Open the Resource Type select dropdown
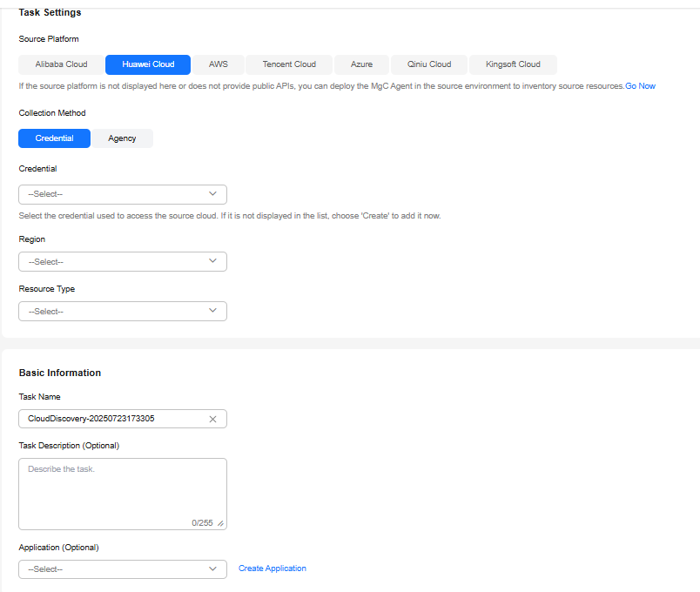 (123, 311)
